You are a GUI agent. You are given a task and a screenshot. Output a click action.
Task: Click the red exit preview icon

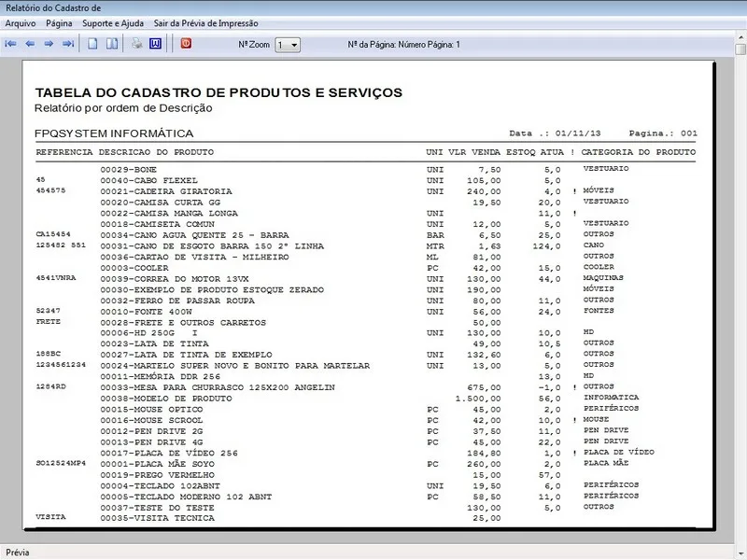pyautogui.click(x=186, y=44)
